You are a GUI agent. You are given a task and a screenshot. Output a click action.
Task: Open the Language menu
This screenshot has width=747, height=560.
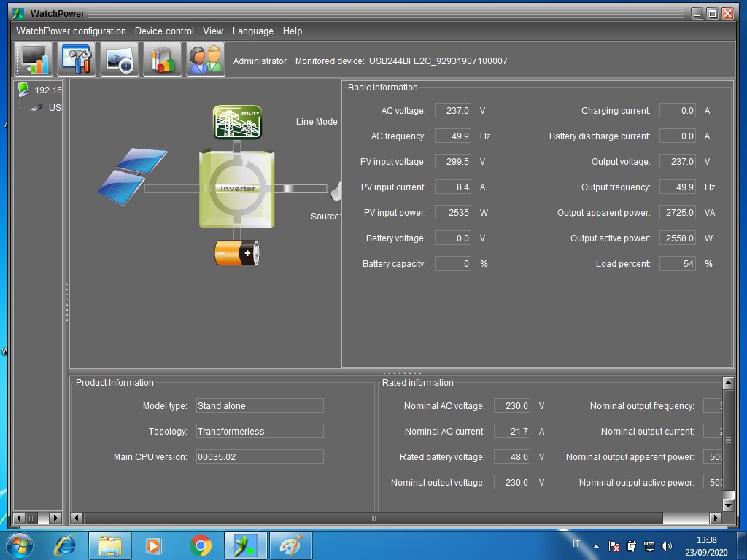252,31
